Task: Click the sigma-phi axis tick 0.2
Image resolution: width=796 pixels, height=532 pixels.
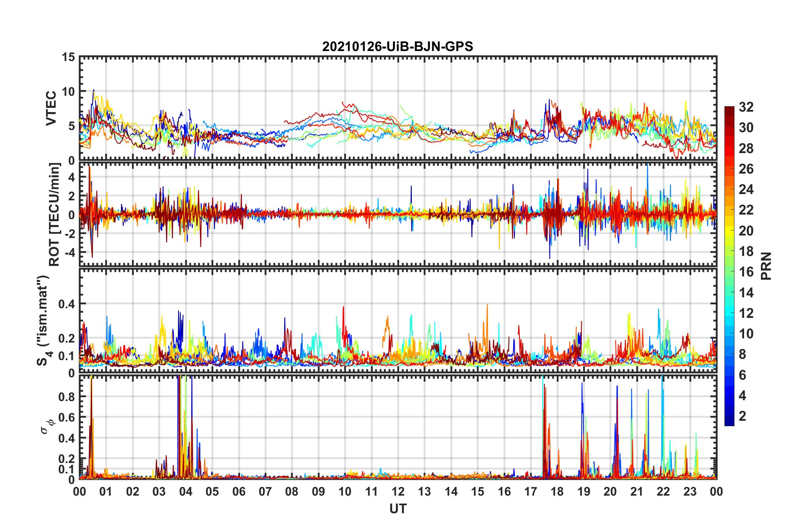Action: pos(67,459)
